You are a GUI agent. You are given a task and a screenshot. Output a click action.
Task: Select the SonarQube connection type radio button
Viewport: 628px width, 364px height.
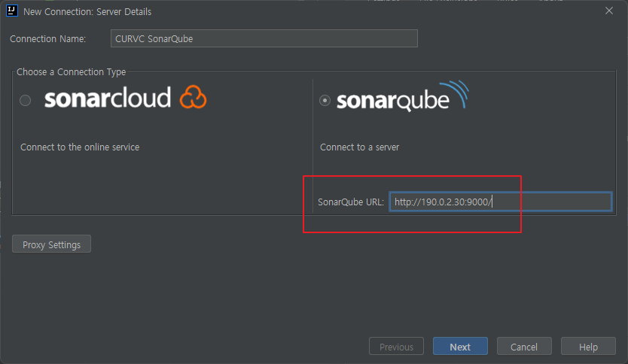pyautogui.click(x=325, y=100)
